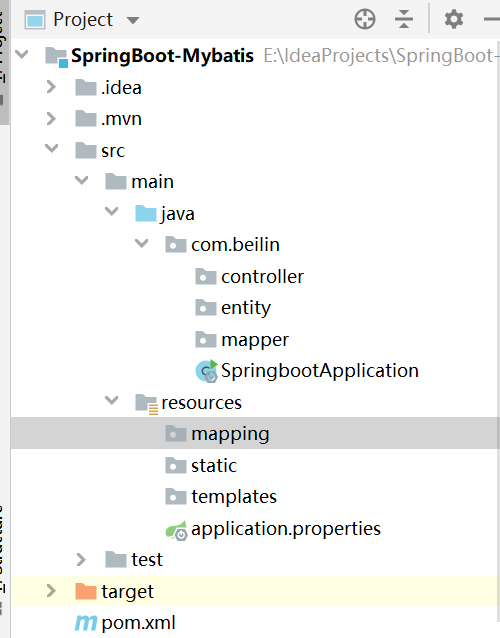
Task: Click the locate/select opened file crosshair icon
Action: 365,19
